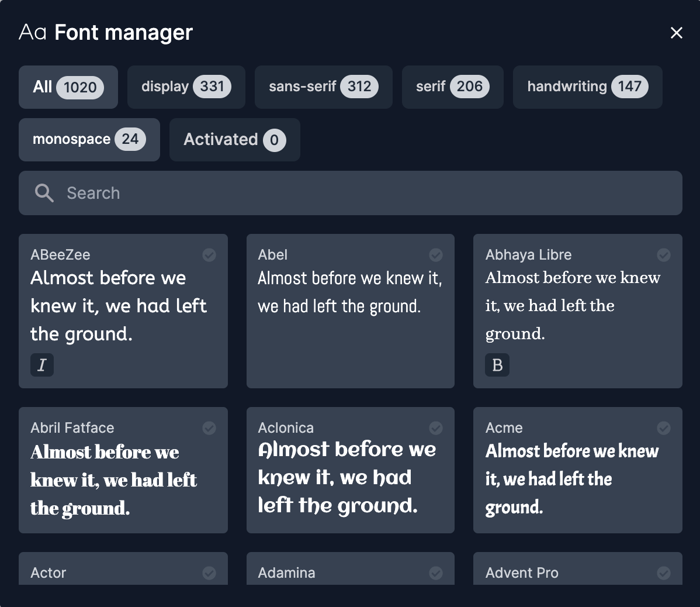
Task: Click the Aa Font manager logo icon
Action: coord(33,32)
